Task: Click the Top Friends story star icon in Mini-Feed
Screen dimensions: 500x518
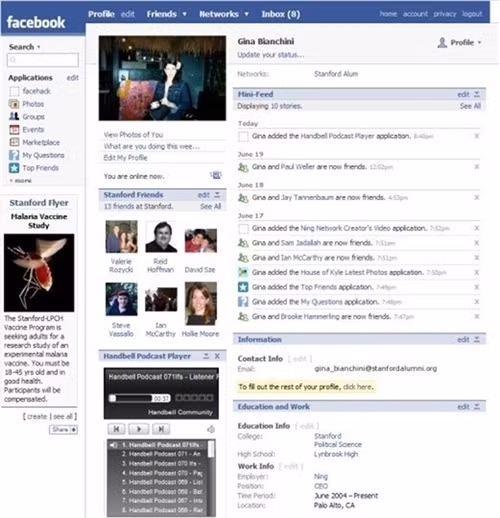Action: tap(243, 287)
